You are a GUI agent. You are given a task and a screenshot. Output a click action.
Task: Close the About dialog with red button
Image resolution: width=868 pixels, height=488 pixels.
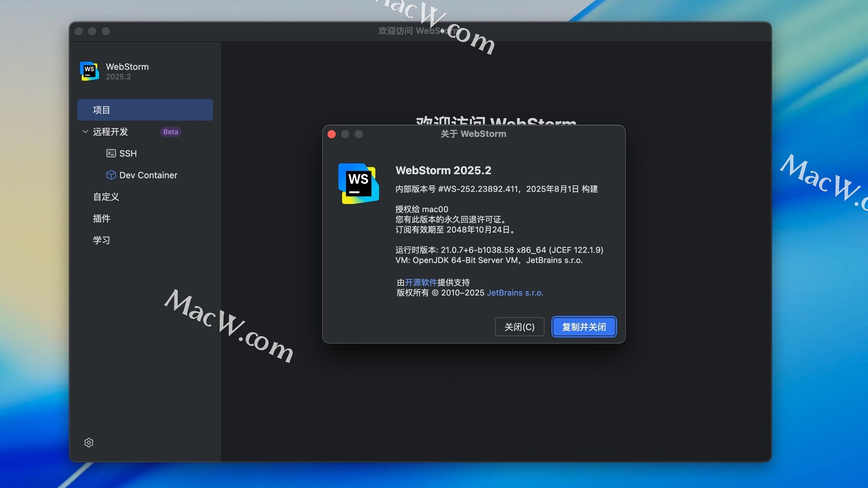pos(331,134)
